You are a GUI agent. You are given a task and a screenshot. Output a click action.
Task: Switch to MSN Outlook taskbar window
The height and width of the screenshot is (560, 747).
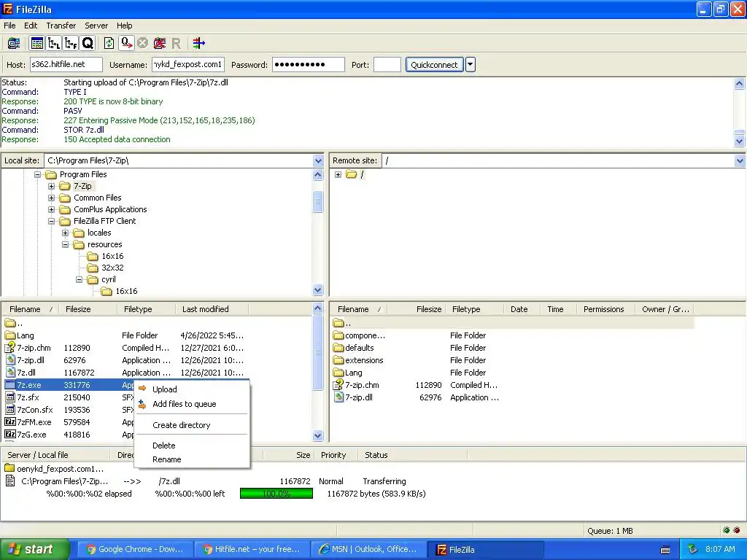368,549
